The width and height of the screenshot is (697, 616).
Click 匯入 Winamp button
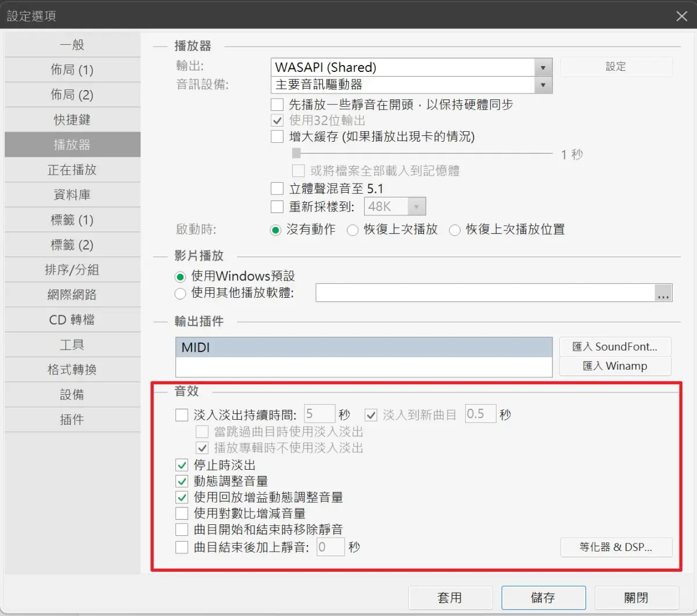coord(615,366)
